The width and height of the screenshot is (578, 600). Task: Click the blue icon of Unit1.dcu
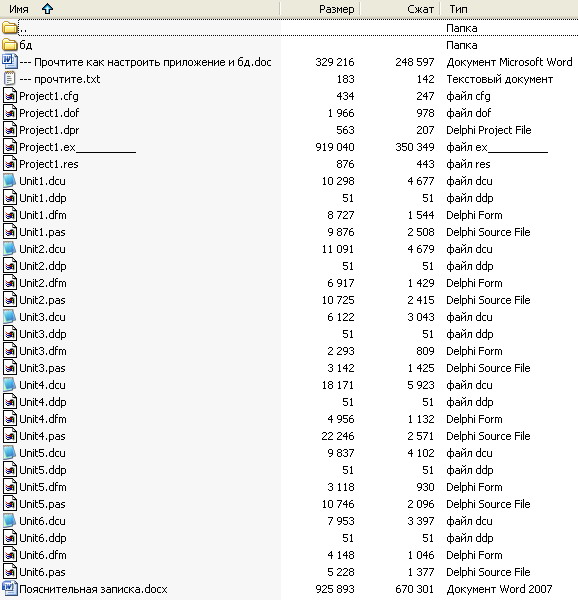10,181
